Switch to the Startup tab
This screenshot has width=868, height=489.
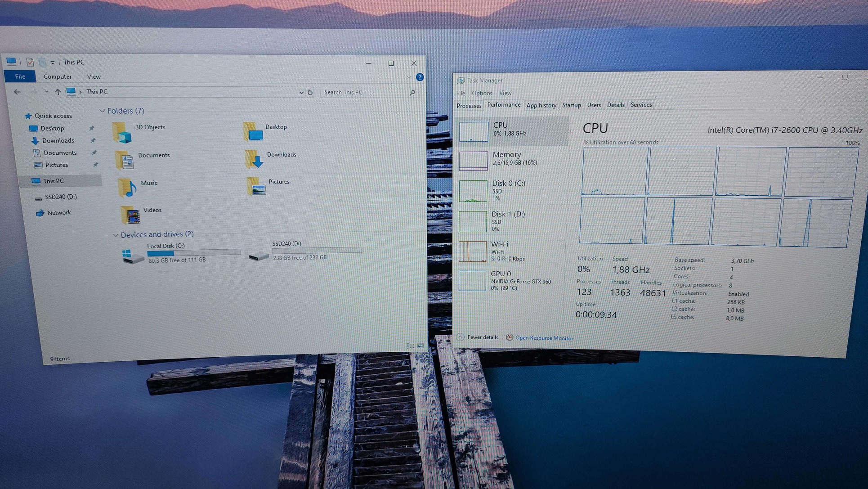(571, 105)
